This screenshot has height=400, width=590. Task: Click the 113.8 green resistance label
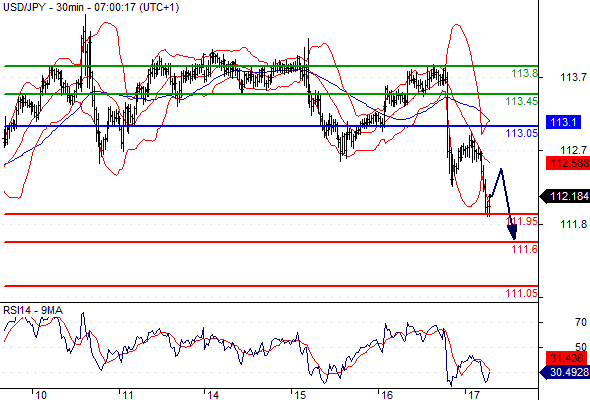525,73
